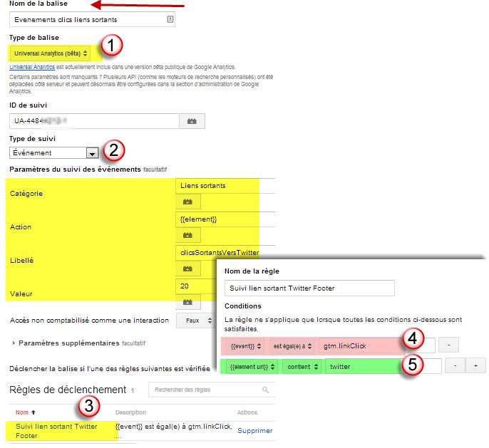Screen dimensions: 489x448
Task: Click macro brick icon under Catégorie field
Action: click(x=187, y=202)
